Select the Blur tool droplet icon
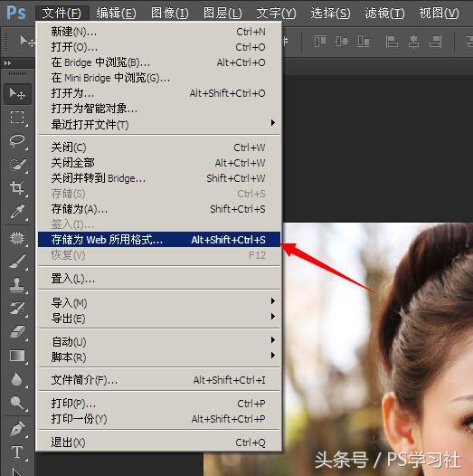473x476 pixels. point(17,379)
